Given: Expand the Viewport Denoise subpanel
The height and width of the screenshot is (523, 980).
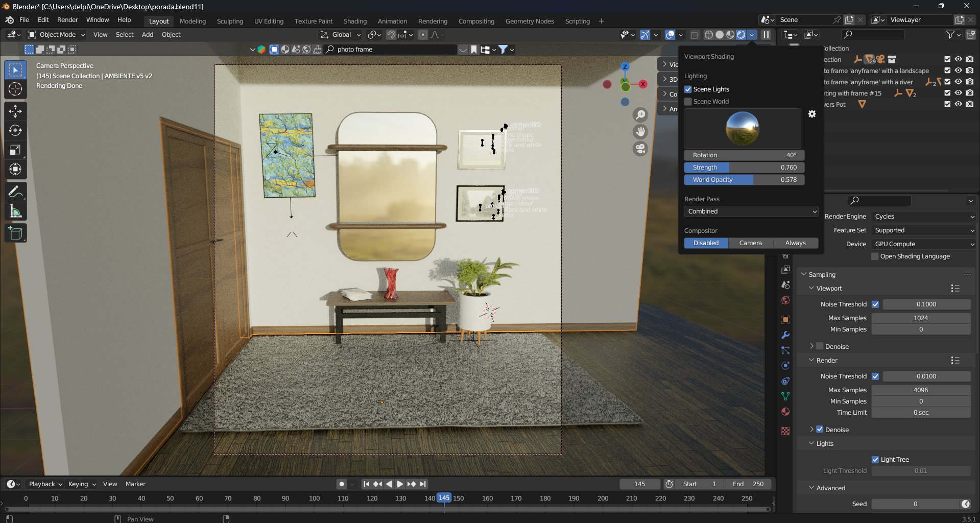Looking at the screenshot, I should (x=812, y=346).
